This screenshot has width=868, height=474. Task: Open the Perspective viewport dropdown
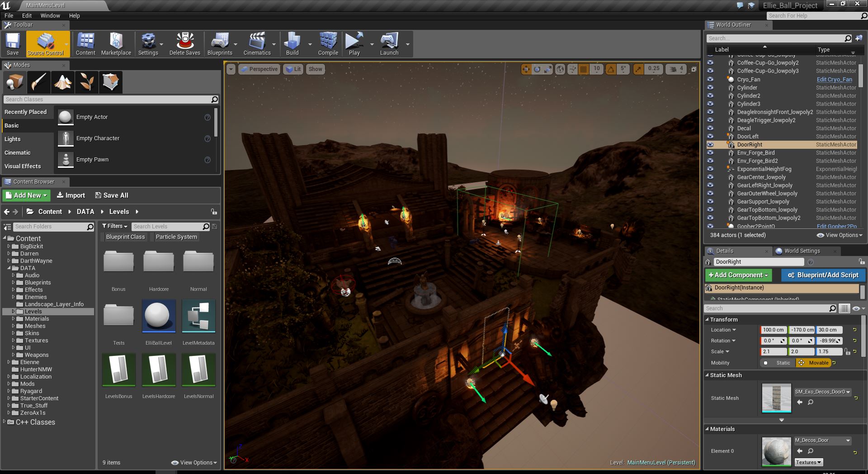(x=259, y=69)
